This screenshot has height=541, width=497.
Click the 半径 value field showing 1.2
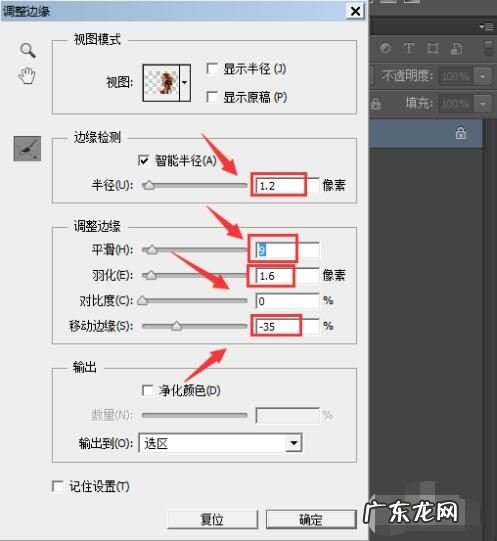click(287, 186)
